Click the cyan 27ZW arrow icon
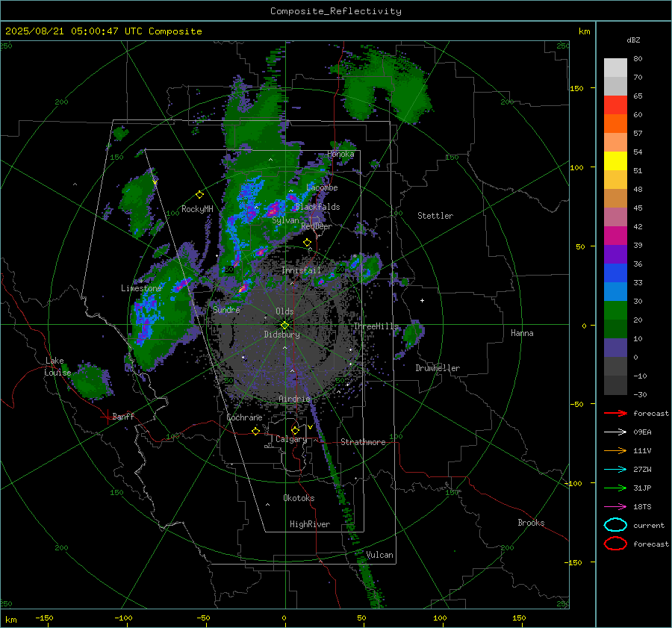This screenshot has width=672, height=628. (x=615, y=470)
